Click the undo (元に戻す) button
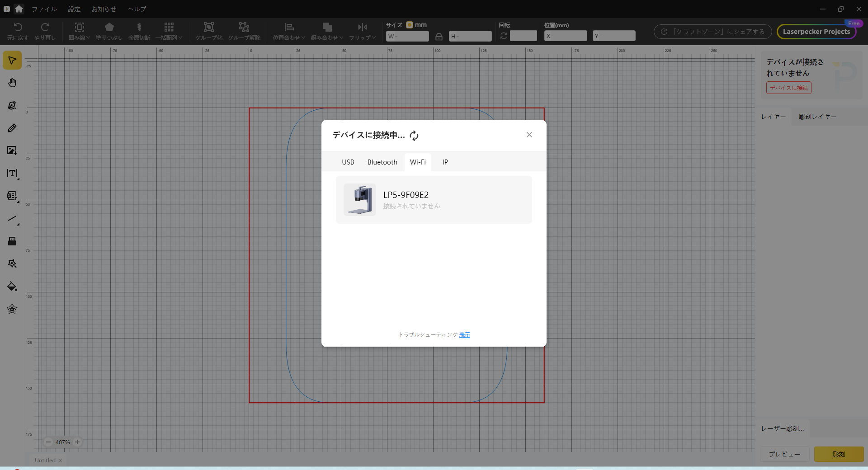This screenshot has height=470, width=868. pos(18,31)
